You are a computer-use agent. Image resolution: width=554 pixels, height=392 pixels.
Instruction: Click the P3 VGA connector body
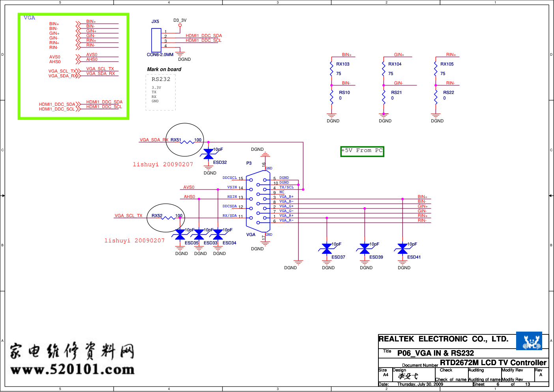pyautogui.click(x=258, y=201)
